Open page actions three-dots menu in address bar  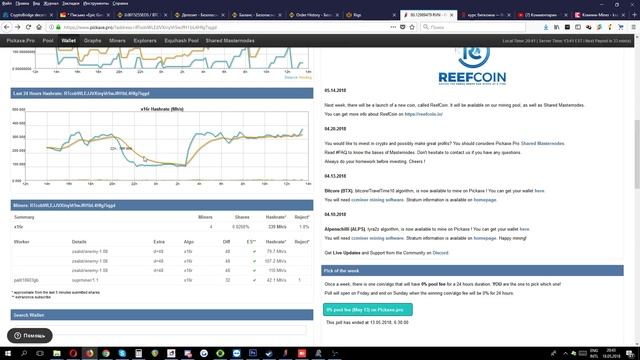pos(393,27)
